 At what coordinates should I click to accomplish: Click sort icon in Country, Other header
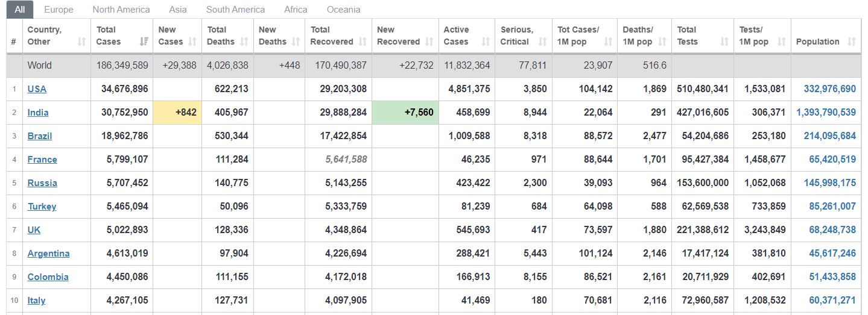point(81,42)
